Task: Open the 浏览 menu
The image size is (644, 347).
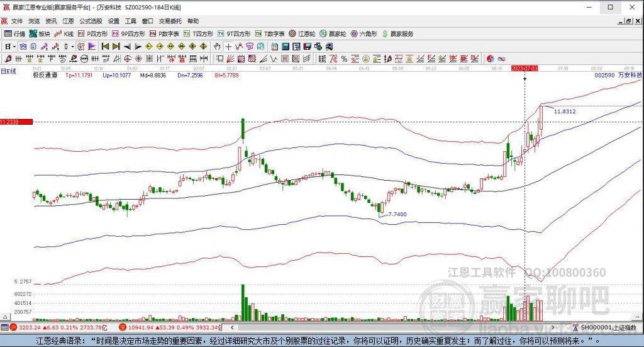Action: coord(34,21)
